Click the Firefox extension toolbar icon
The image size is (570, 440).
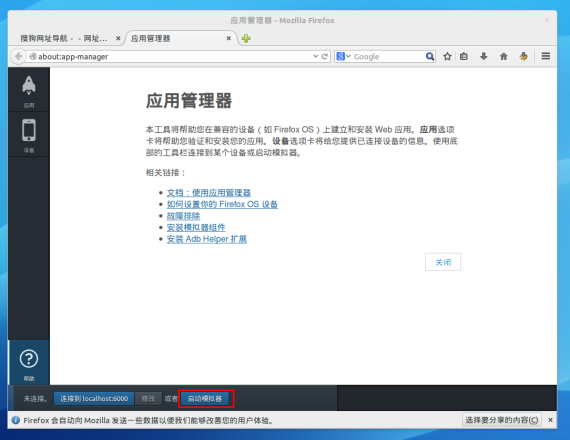(x=523, y=56)
